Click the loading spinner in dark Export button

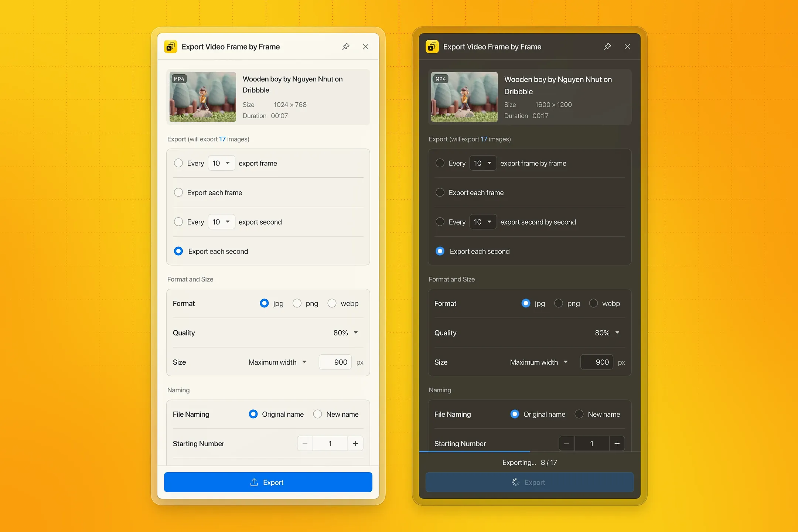(x=515, y=482)
